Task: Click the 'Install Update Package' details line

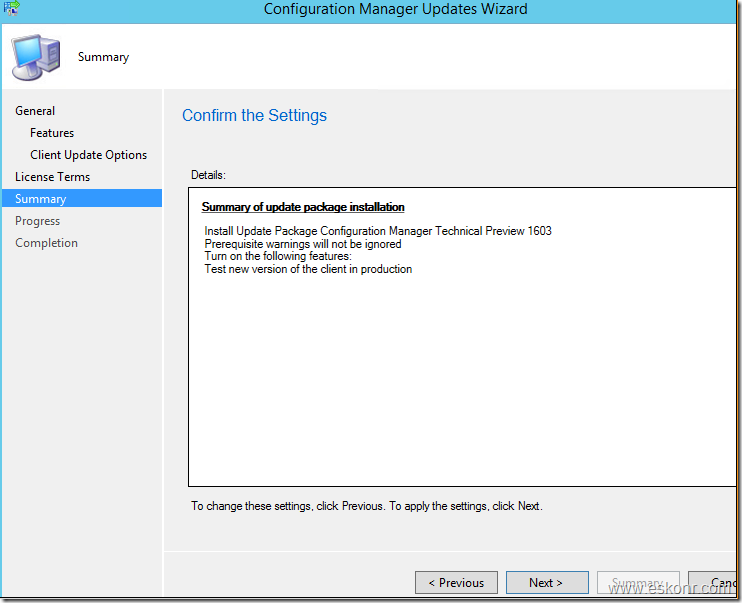Action: pos(377,231)
